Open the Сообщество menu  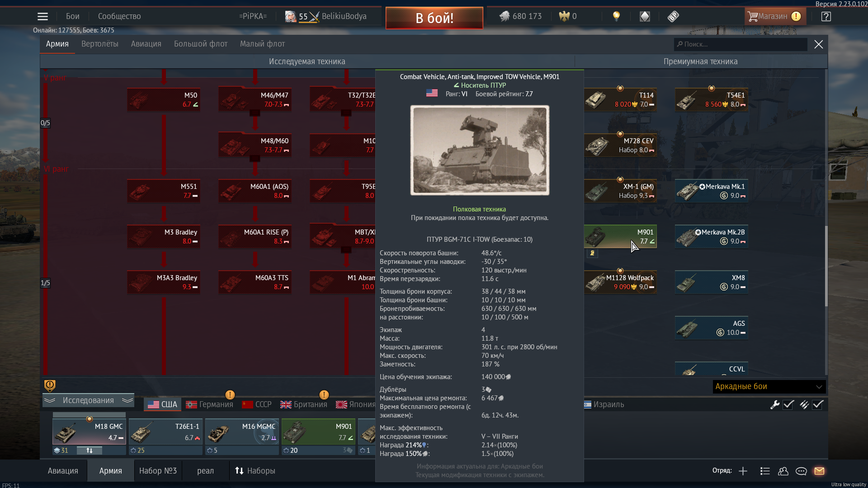pyautogui.click(x=119, y=16)
